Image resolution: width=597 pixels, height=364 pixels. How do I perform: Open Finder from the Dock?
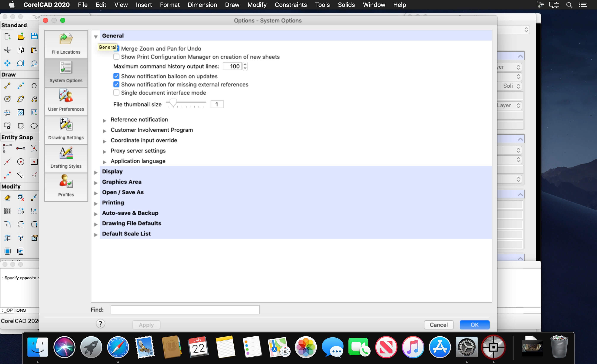click(x=38, y=347)
